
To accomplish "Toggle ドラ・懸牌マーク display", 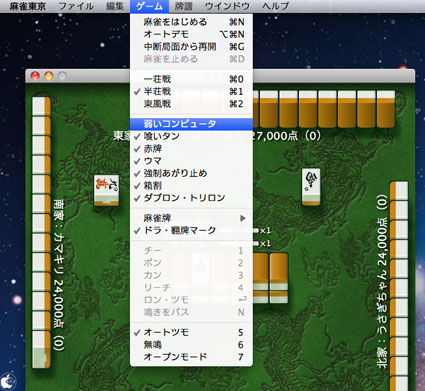I will click(x=191, y=230).
